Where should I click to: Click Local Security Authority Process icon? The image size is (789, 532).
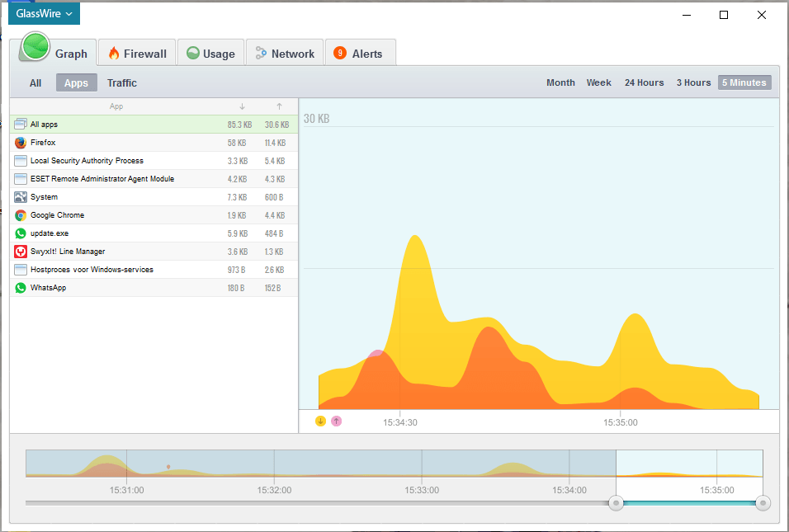point(21,161)
